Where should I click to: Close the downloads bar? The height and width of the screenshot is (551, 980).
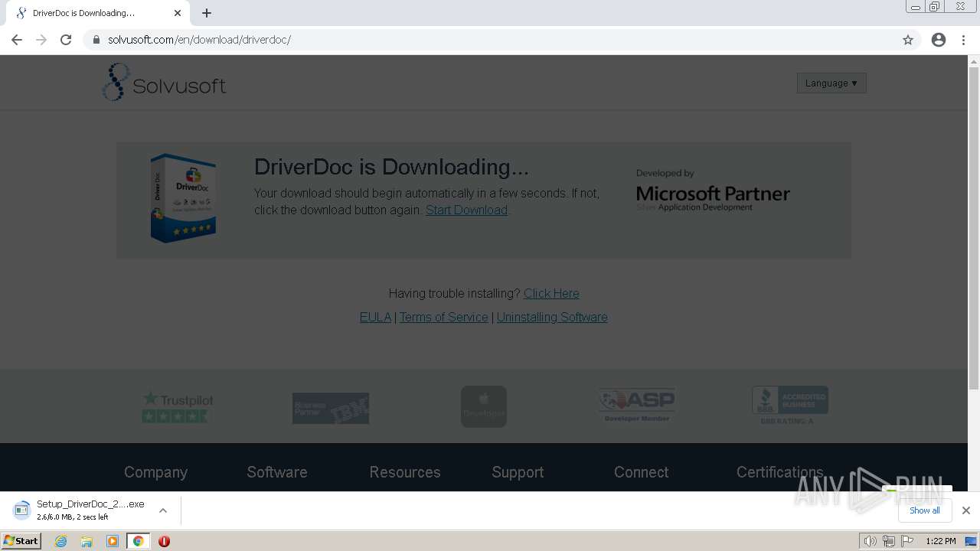(966, 510)
